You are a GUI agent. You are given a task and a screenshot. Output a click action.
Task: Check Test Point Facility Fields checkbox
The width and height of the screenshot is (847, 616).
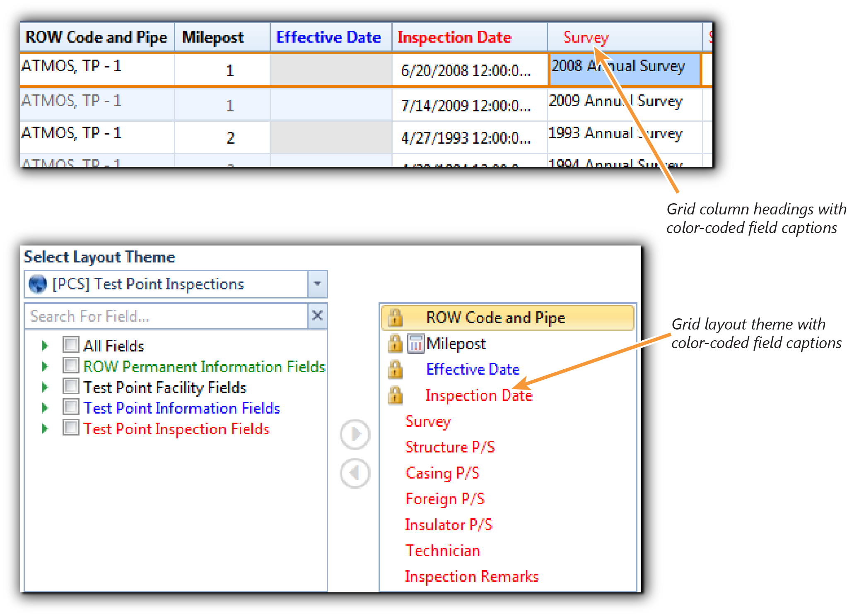(71, 386)
